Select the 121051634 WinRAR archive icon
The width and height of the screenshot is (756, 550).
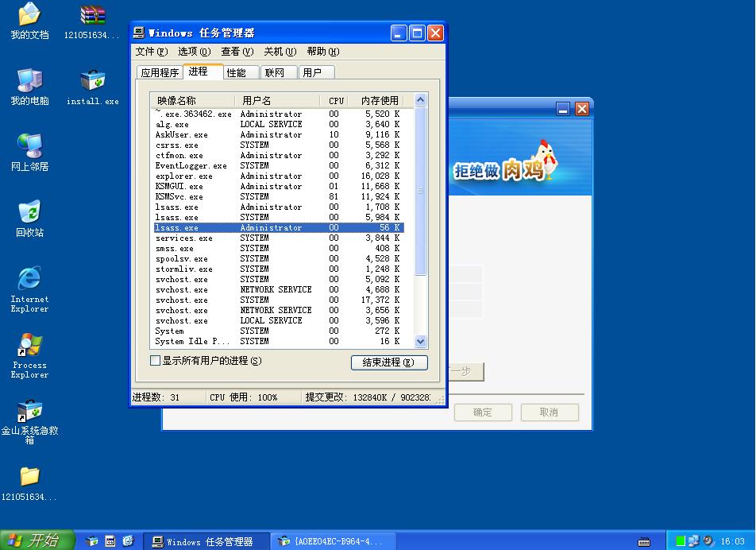(x=92, y=21)
